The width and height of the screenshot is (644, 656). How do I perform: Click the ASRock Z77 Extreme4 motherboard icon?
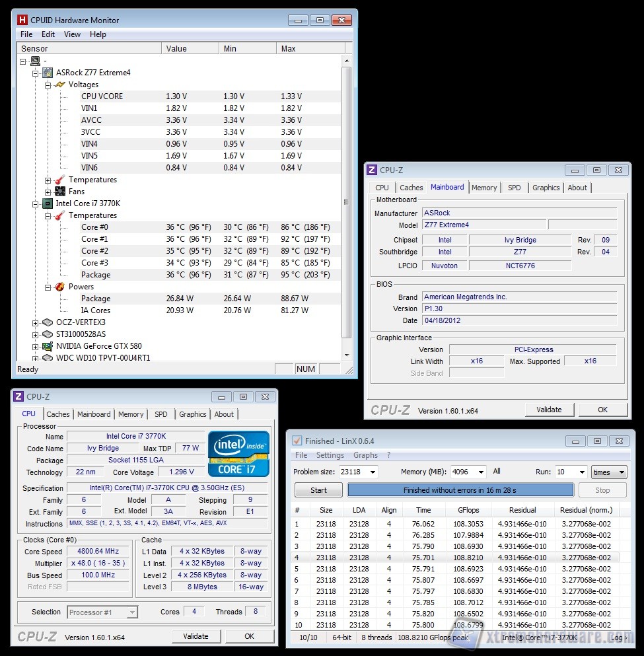(x=48, y=73)
